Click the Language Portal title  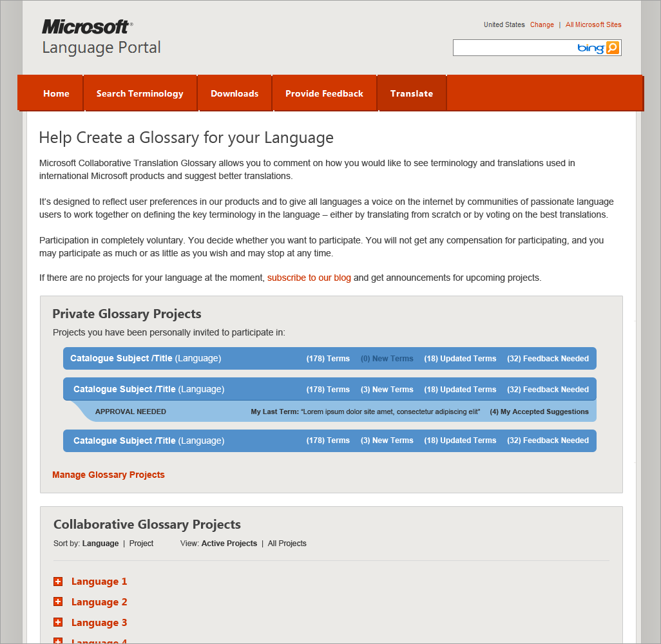point(102,48)
